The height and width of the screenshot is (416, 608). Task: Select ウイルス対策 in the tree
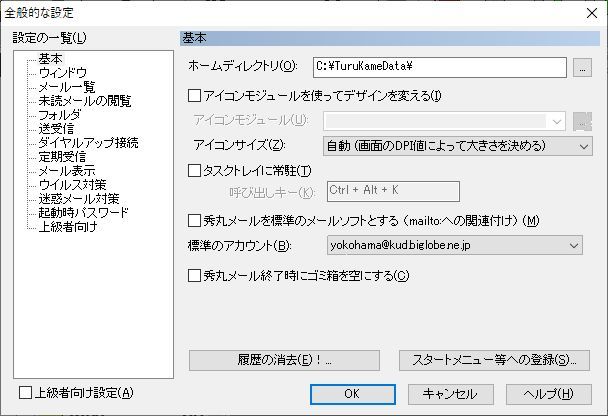click(x=72, y=185)
